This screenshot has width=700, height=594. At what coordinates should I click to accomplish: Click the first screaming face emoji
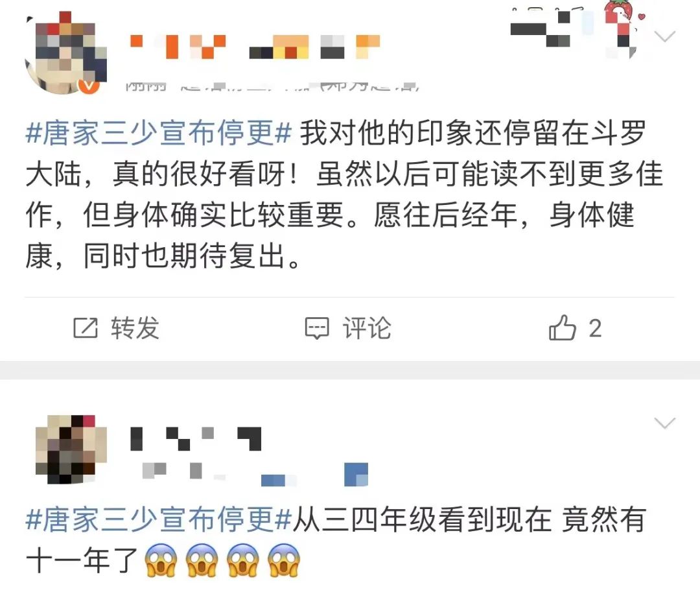(x=161, y=560)
